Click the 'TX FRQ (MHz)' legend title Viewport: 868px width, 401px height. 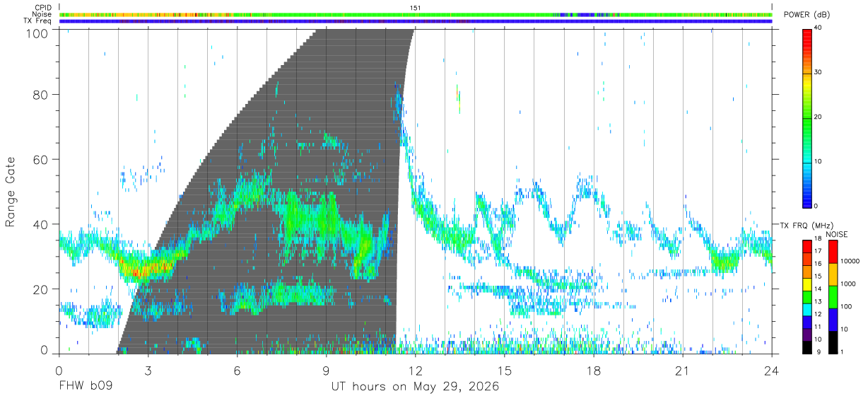[807, 225]
